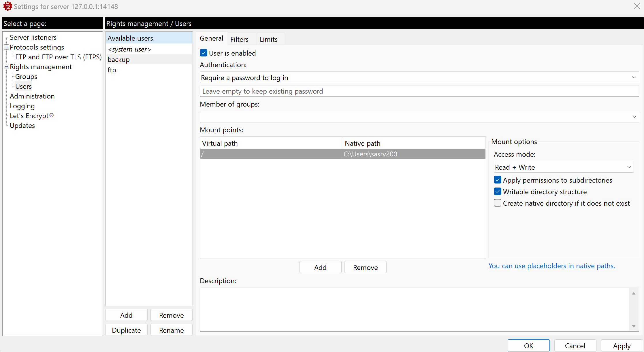This screenshot has height=352, width=644.
Task: Switch to the Filters tab
Action: (x=239, y=39)
